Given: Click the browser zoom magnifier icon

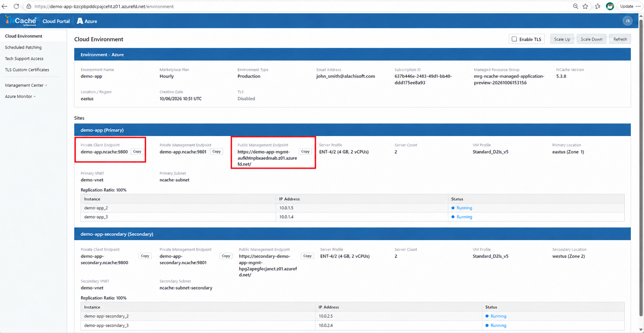Looking at the screenshot, I should (x=575, y=6).
